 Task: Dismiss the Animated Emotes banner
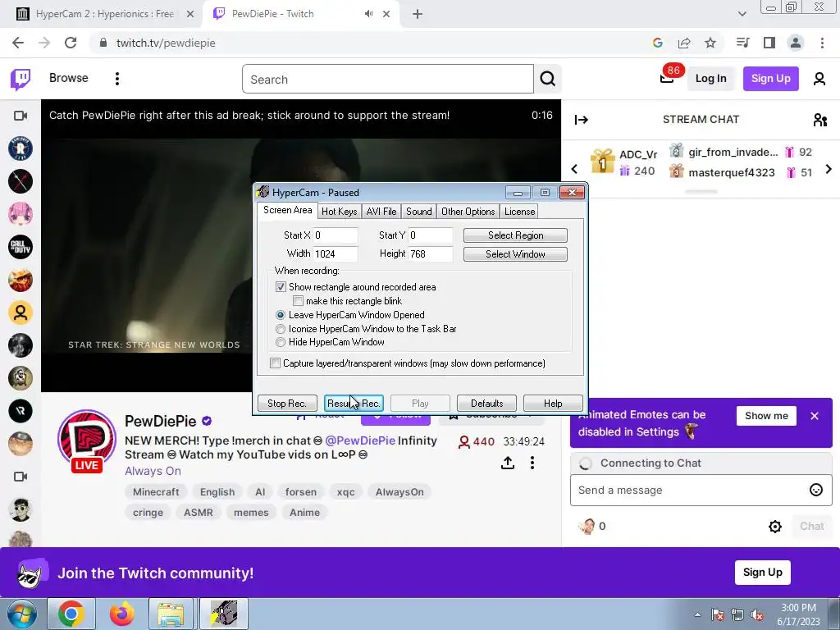point(815,416)
